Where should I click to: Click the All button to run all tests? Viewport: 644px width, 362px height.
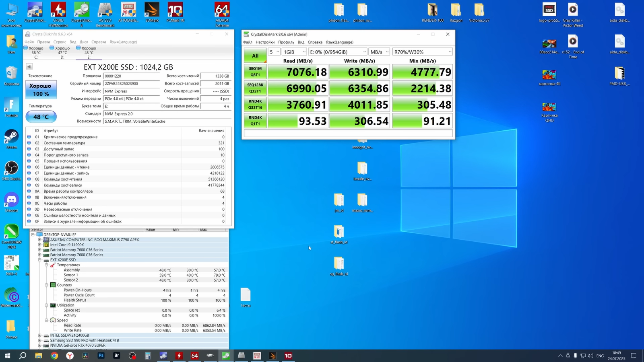[255, 56]
